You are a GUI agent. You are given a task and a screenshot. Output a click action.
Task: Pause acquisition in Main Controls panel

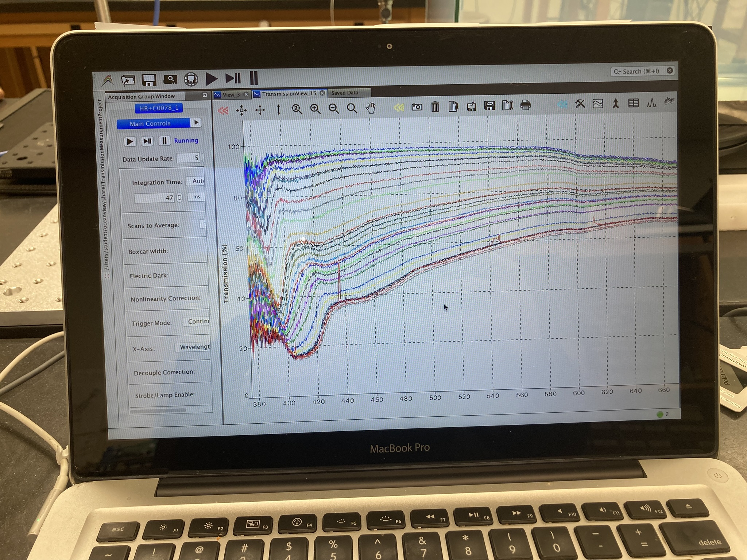[164, 141]
